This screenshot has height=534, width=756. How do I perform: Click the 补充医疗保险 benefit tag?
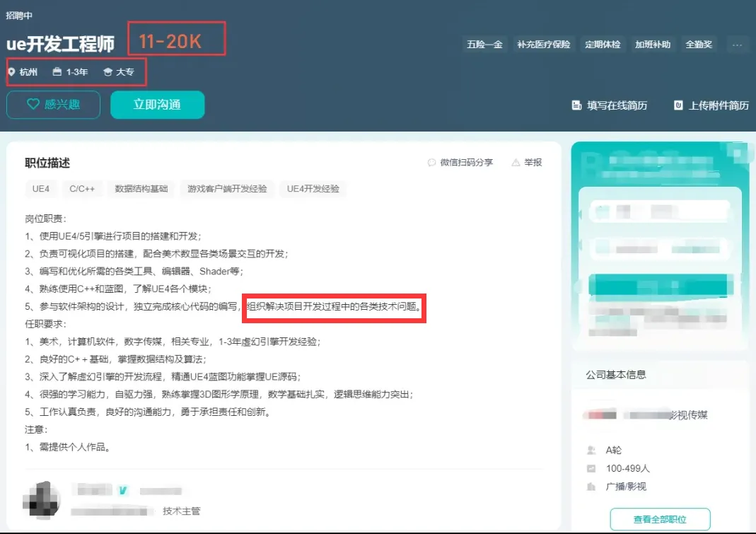[543, 45]
